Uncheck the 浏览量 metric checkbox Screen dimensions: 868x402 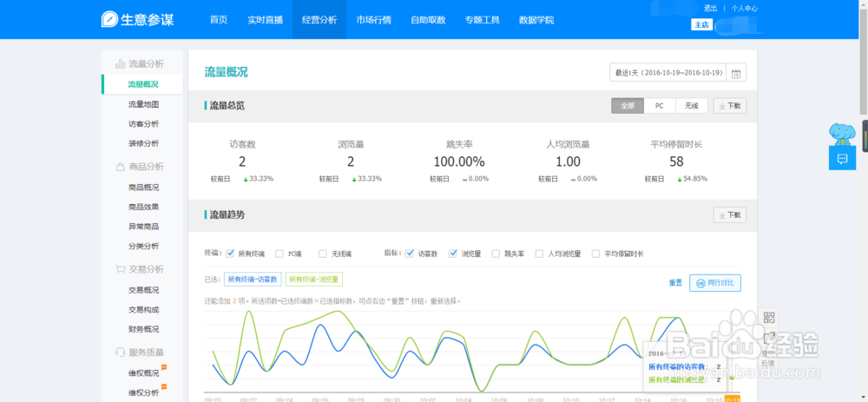point(453,254)
